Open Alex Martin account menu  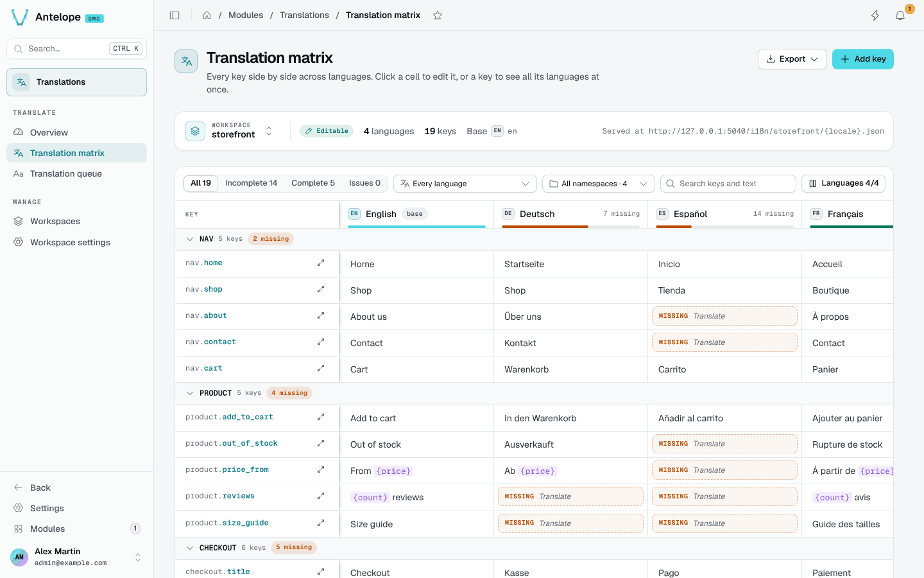tap(76, 557)
